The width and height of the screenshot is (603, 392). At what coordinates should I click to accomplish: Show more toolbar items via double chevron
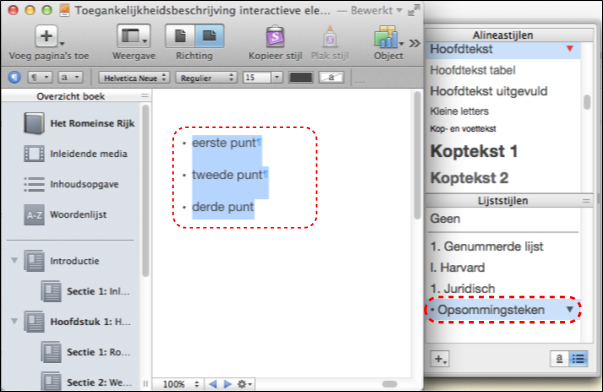(x=414, y=43)
